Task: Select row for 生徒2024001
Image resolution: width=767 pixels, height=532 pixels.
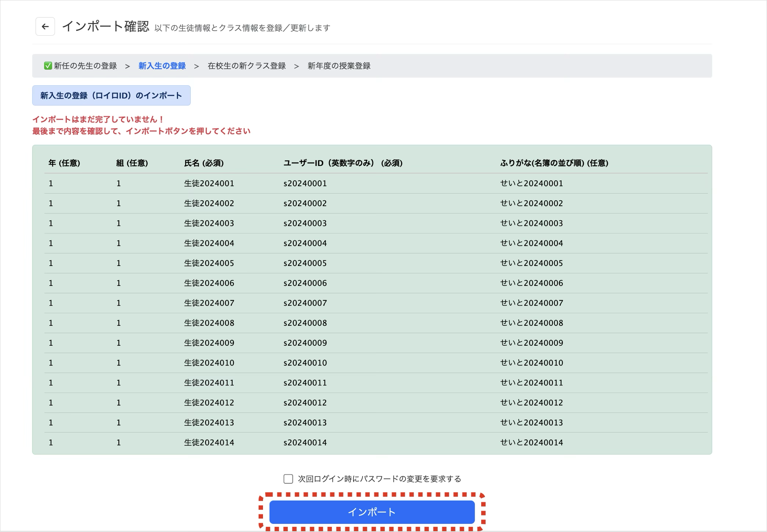Action: click(x=209, y=183)
